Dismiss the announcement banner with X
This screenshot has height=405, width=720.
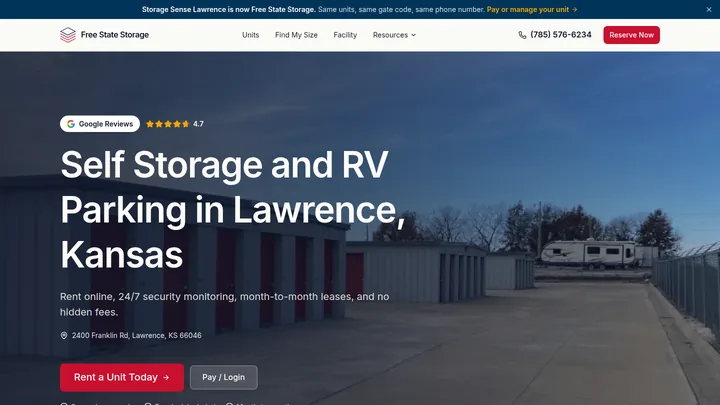click(709, 9)
